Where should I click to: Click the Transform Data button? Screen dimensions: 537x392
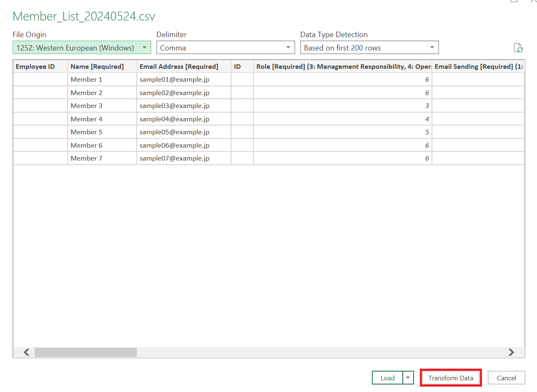pos(451,378)
